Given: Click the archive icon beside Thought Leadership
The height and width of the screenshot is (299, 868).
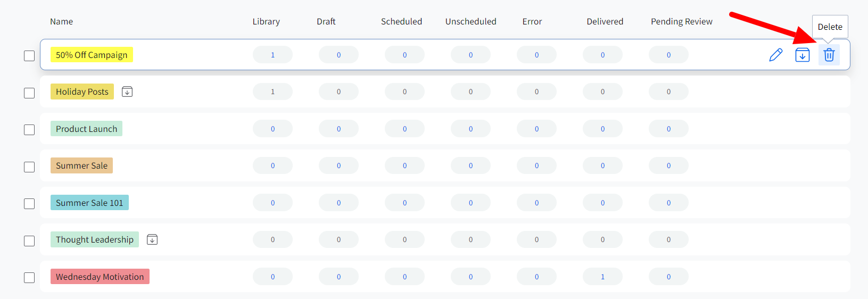Looking at the screenshot, I should pos(152,239).
